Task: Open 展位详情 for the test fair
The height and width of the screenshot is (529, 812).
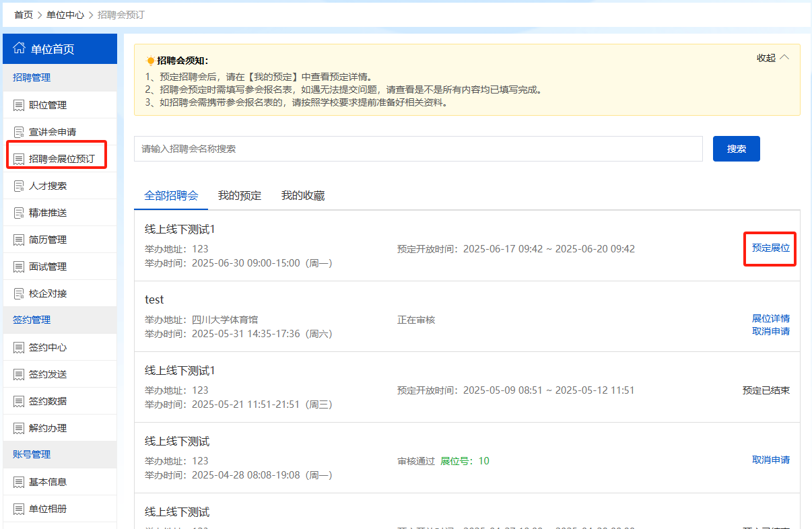Action: [770, 318]
